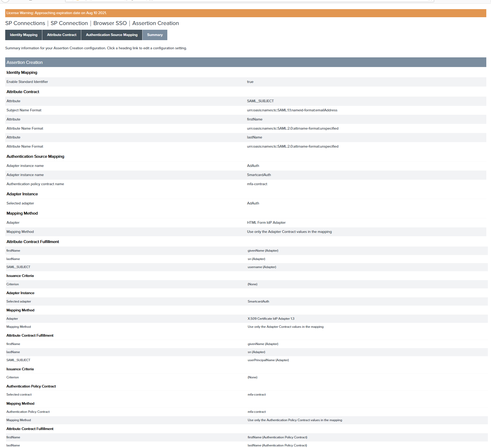Click the lastName (Authentication Policy Contract) value
Image resolution: width=491 pixels, height=448 pixels.
coord(277,445)
